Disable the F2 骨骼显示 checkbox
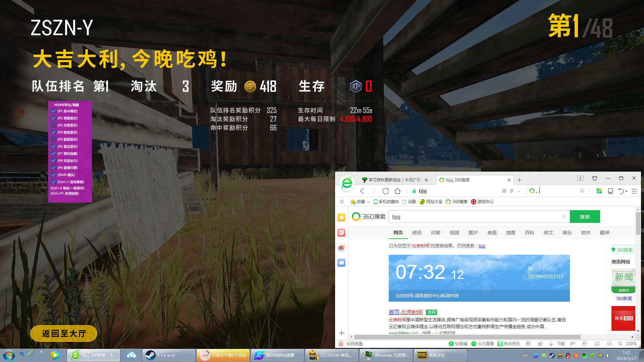644x362 pixels. click(54, 118)
